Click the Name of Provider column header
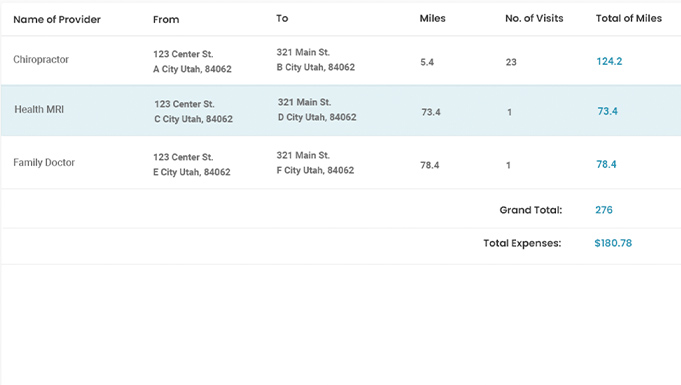The height and width of the screenshot is (385, 681). pos(57,20)
